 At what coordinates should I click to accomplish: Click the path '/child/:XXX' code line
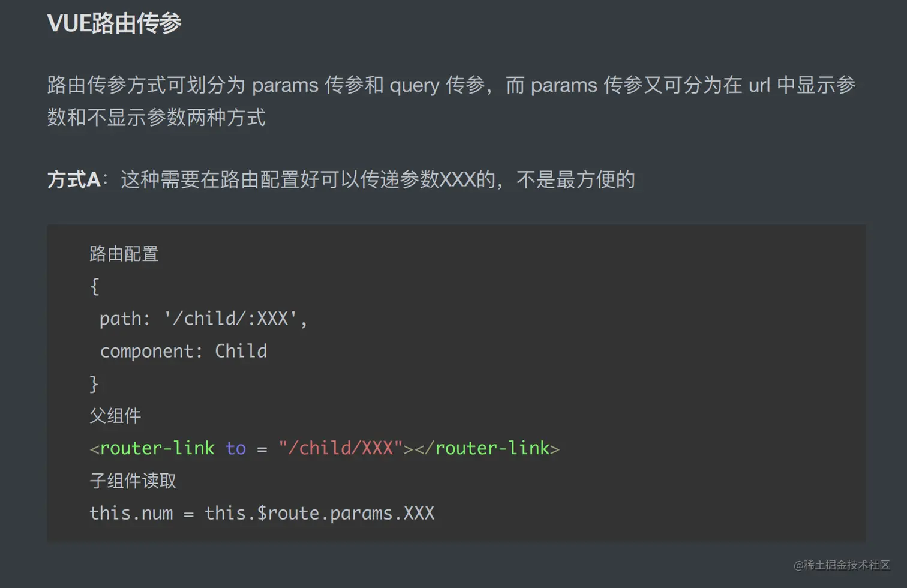coord(203,319)
